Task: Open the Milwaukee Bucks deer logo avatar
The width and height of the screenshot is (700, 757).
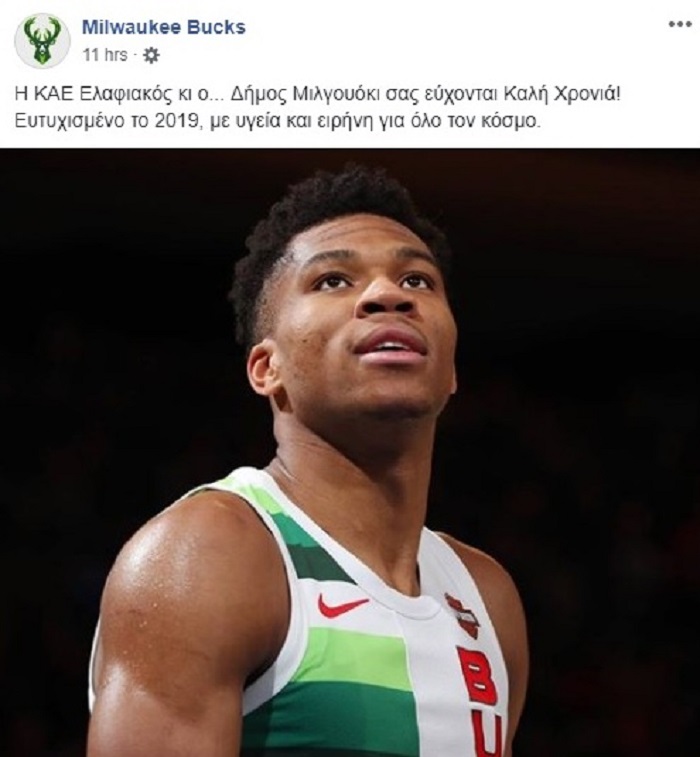Action: pos(42,40)
